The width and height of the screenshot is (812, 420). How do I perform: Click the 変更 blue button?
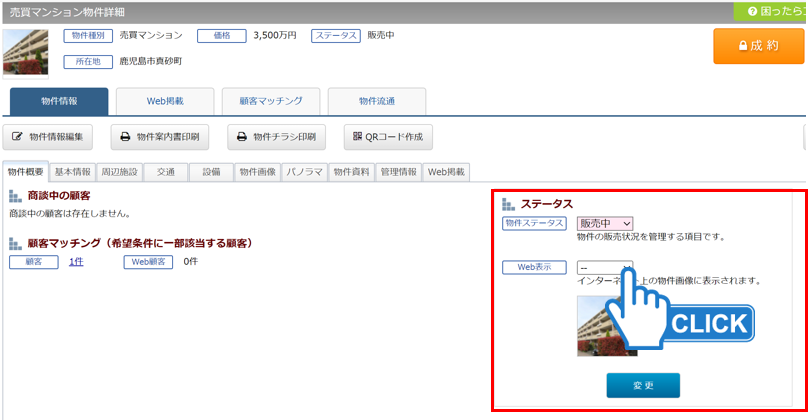643,386
